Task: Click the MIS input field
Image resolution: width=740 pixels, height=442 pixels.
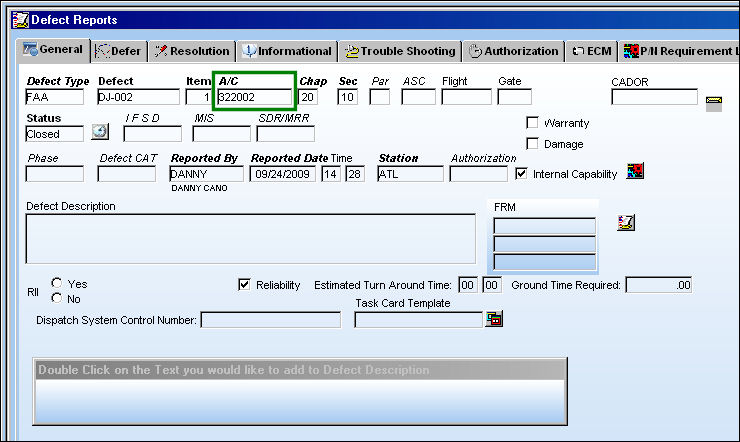Action: click(x=221, y=134)
